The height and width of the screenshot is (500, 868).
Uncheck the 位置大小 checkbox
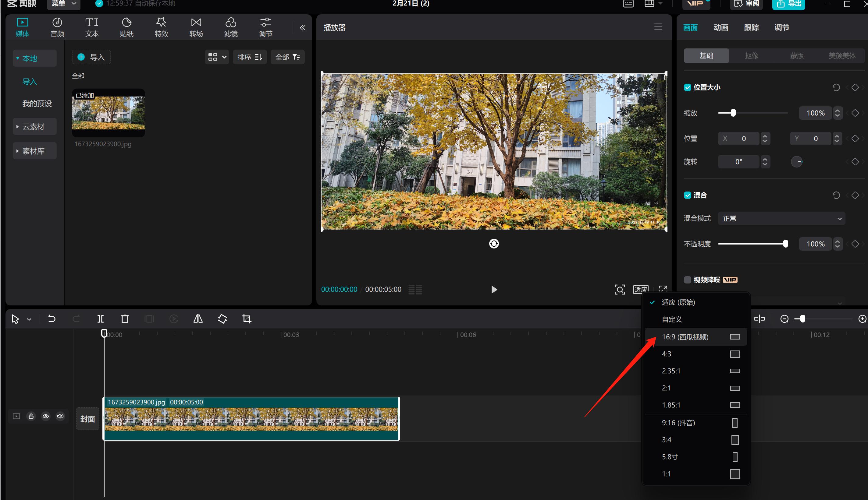click(x=687, y=88)
